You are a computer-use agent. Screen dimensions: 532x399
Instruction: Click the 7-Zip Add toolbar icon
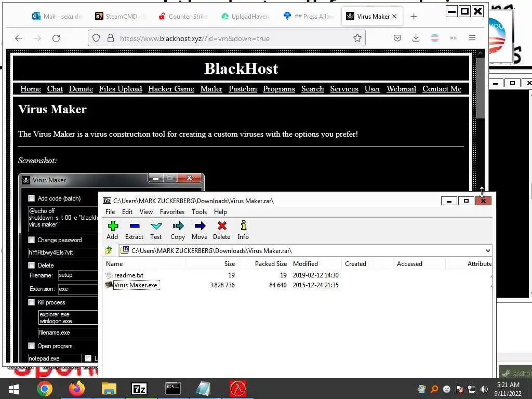(112, 230)
